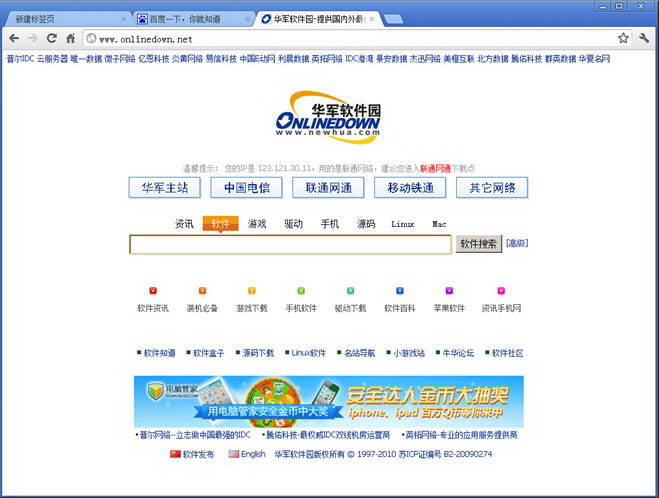Open the 英拓网络-专业的应用服务提供商 link
Viewport: 659px width, 498px height.
tap(461, 435)
